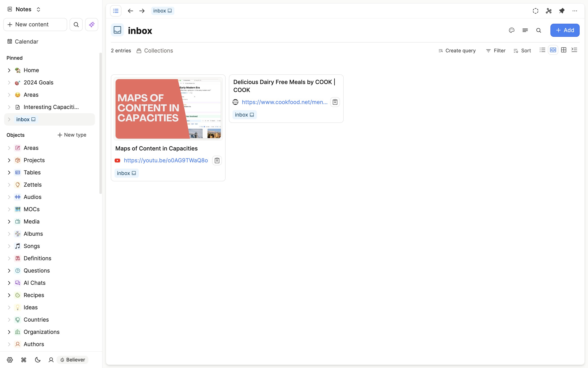
Task: Expand the Organizations object type
Action: coord(9,332)
